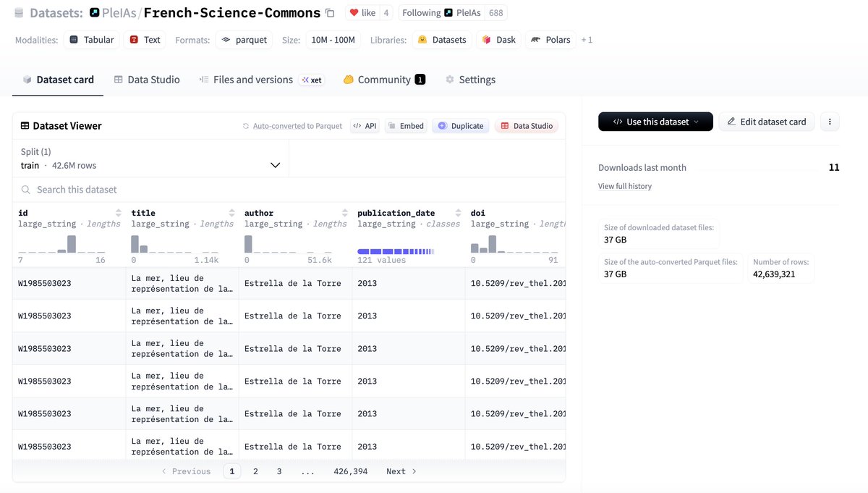Click the author lengths histogram
868x493 pixels.
coord(287,244)
